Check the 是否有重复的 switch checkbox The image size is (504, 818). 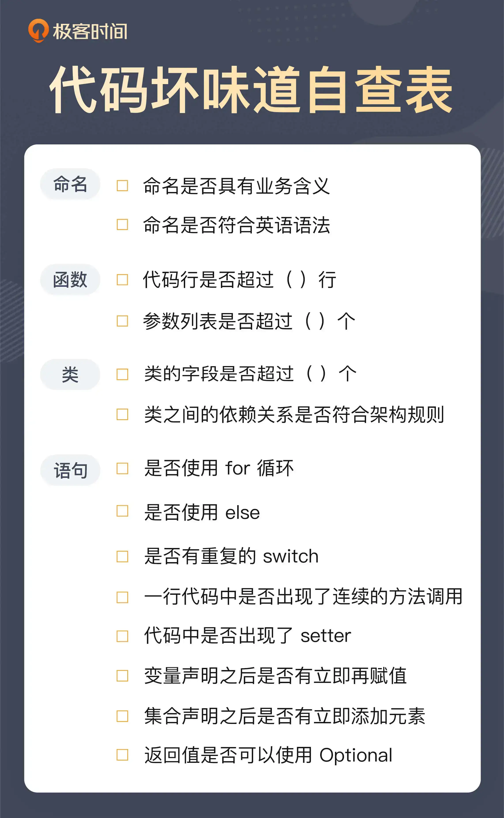122,557
